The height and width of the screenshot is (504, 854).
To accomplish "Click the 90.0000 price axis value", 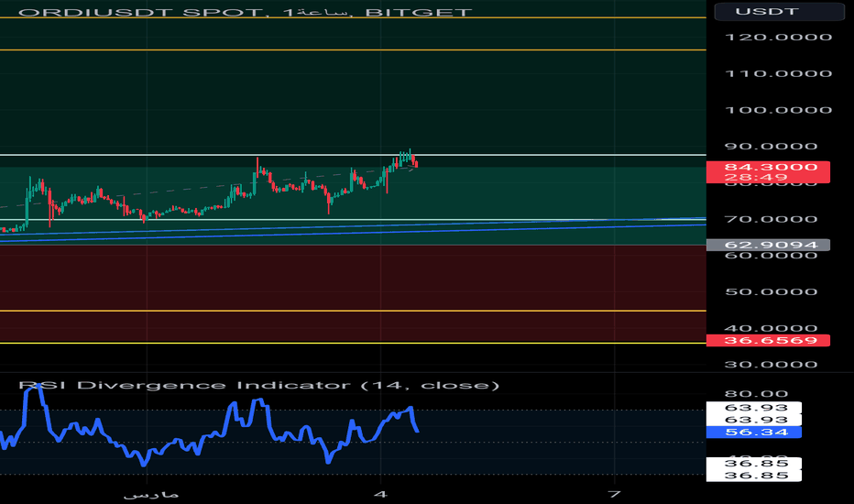I will (772, 147).
